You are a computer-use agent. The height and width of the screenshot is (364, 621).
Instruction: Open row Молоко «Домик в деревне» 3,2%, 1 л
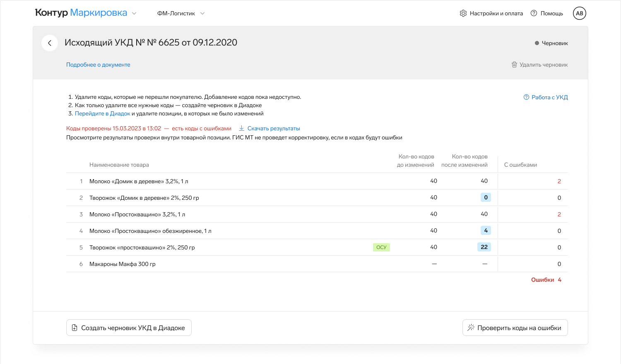tap(317, 181)
